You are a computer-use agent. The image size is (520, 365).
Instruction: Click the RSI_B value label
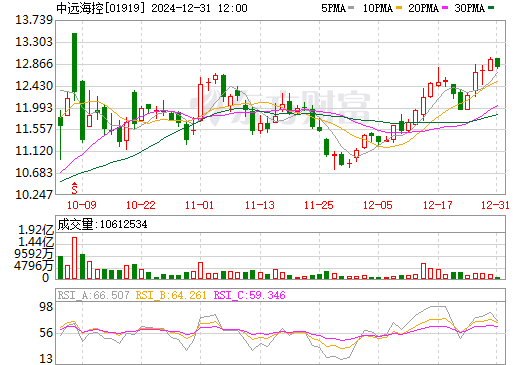pyautogui.click(x=171, y=295)
